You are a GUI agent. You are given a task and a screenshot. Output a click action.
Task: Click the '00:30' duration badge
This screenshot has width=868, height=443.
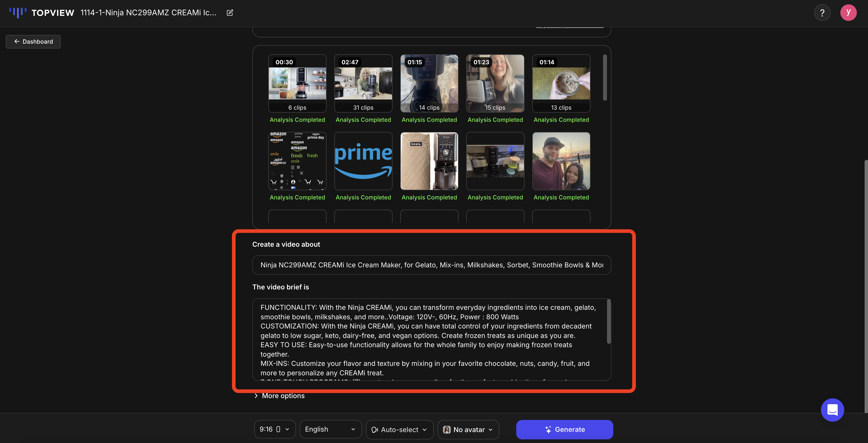tap(284, 62)
